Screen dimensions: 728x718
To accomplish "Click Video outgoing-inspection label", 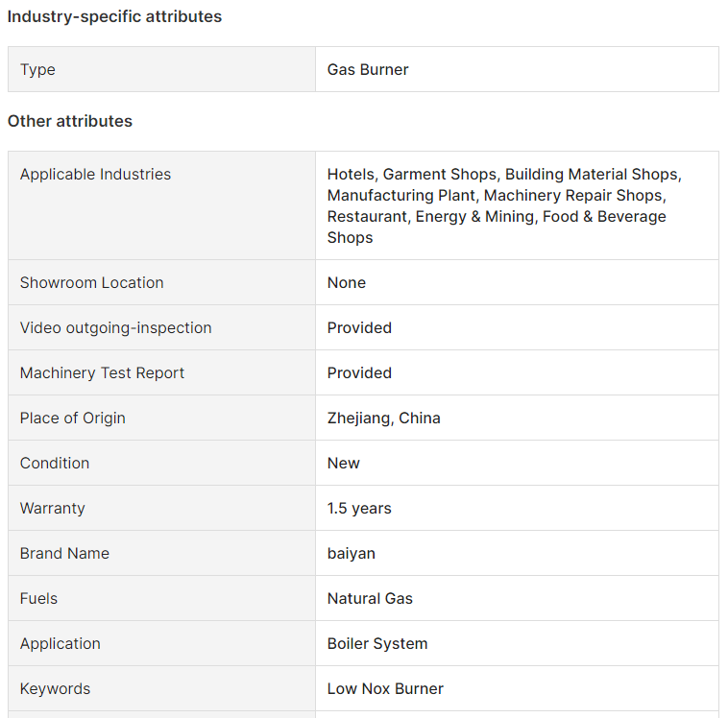I will [115, 327].
